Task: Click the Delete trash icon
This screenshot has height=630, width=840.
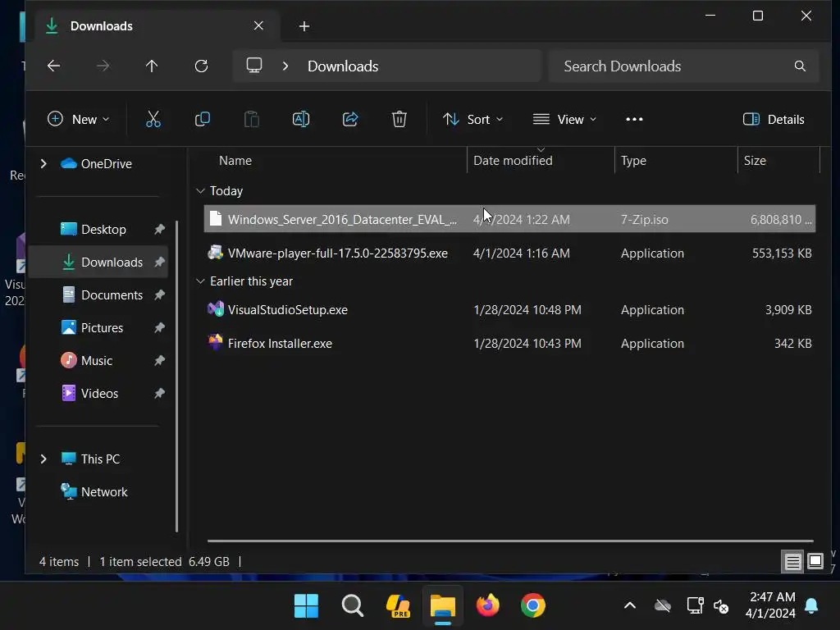Action: click(399, 119)
